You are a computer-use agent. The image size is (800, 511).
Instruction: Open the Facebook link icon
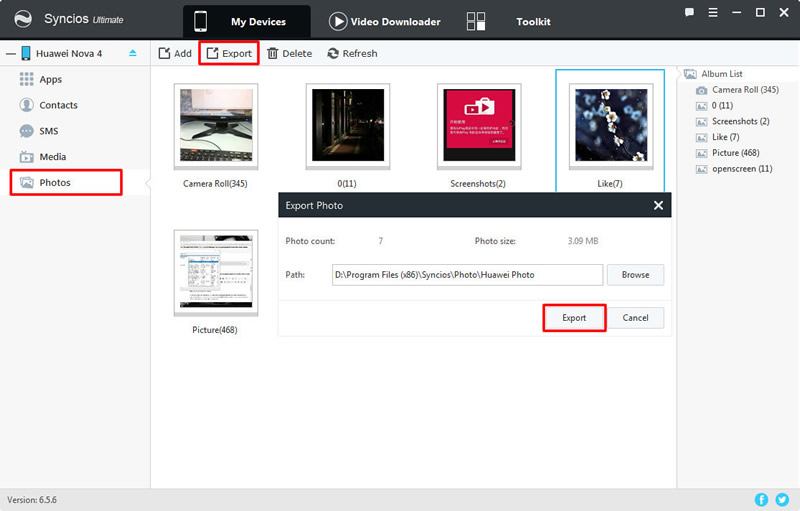(761, 499)
